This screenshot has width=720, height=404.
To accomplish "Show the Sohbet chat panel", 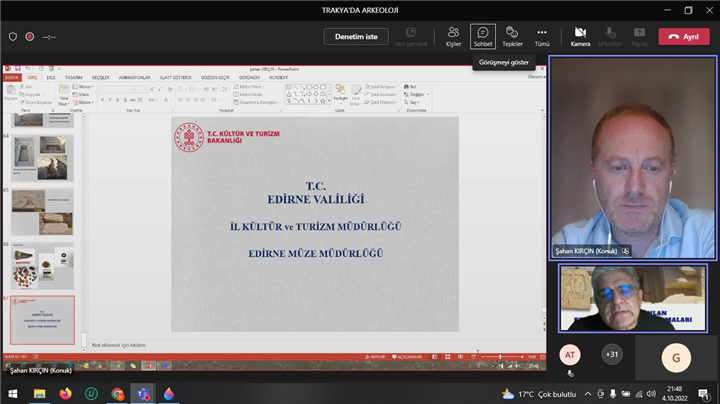I will [483, 36].
